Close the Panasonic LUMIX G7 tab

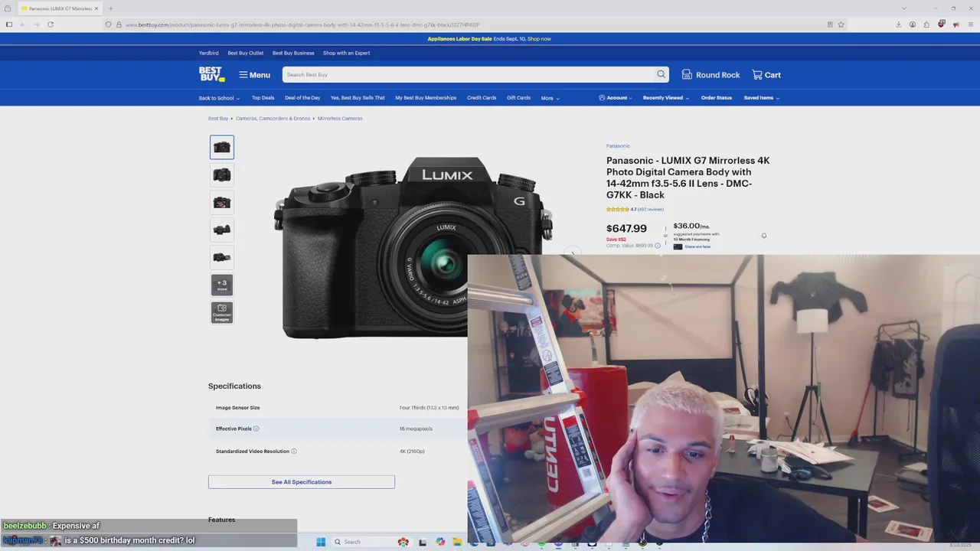pyautogui.click(x=96, y=8)
